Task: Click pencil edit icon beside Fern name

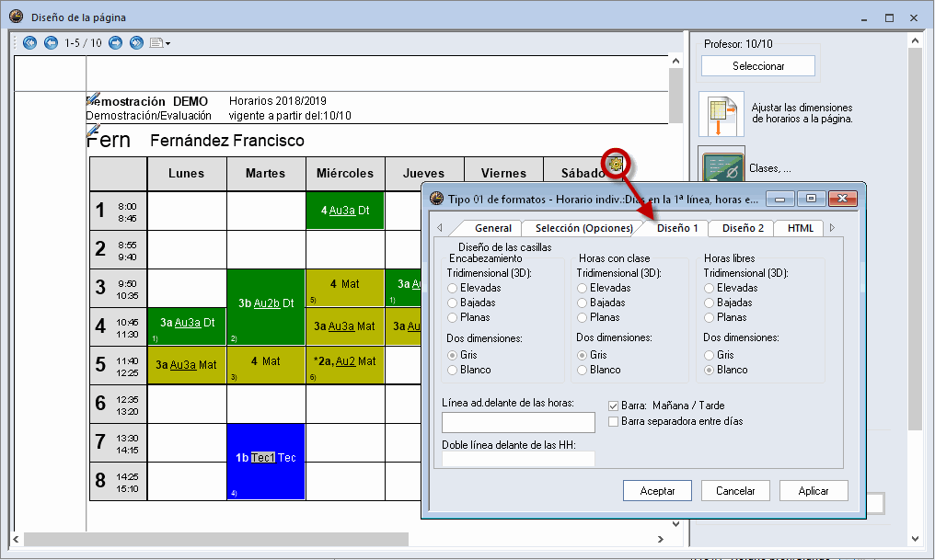Action: (x=93, y=130)
